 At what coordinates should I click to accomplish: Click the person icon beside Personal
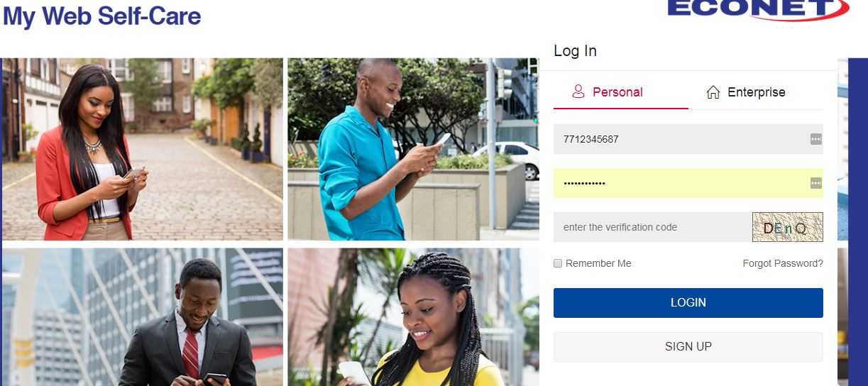point(578,92)
